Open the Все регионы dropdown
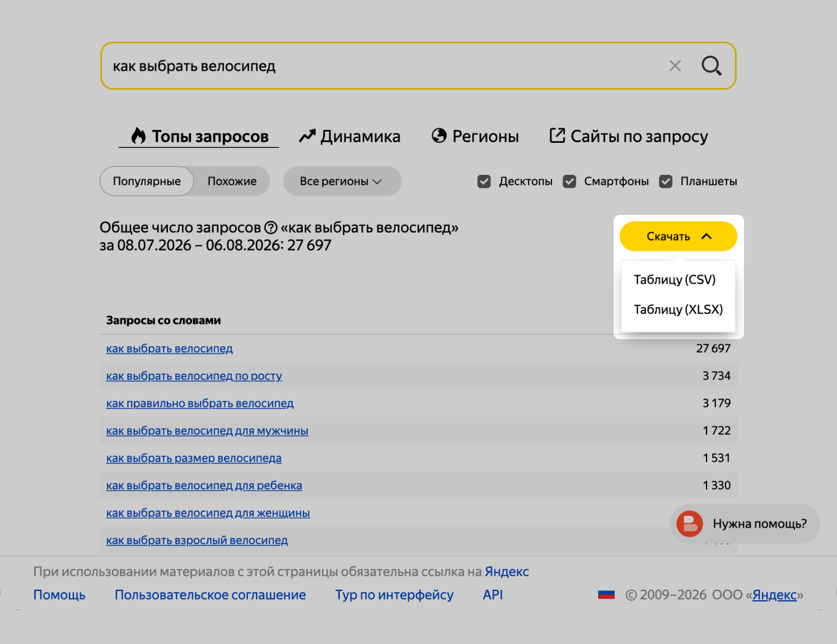The height and width of the screenshot is (644, 837). coord(342,181)
